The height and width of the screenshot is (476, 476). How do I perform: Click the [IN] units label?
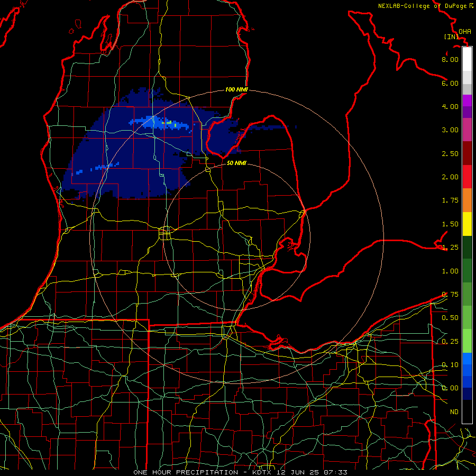point(452,36)
